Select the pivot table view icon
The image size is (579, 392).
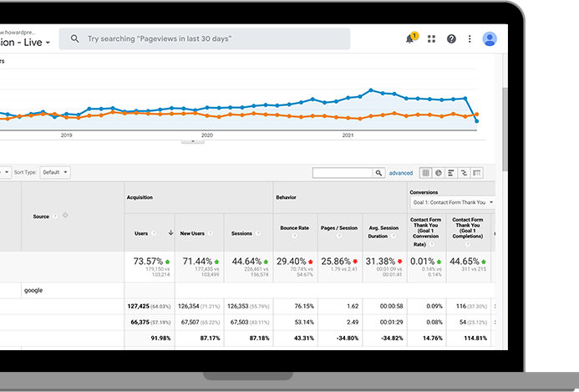coord(477,173)
